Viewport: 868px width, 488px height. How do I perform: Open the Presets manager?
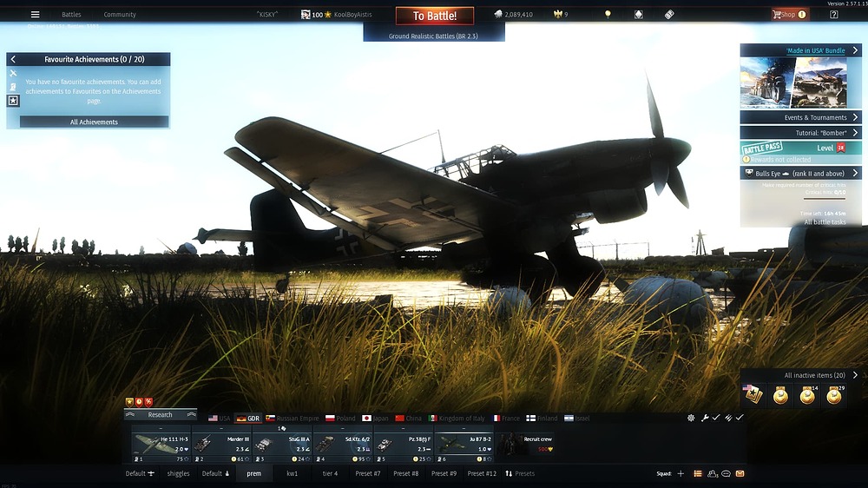coord(520,473)
